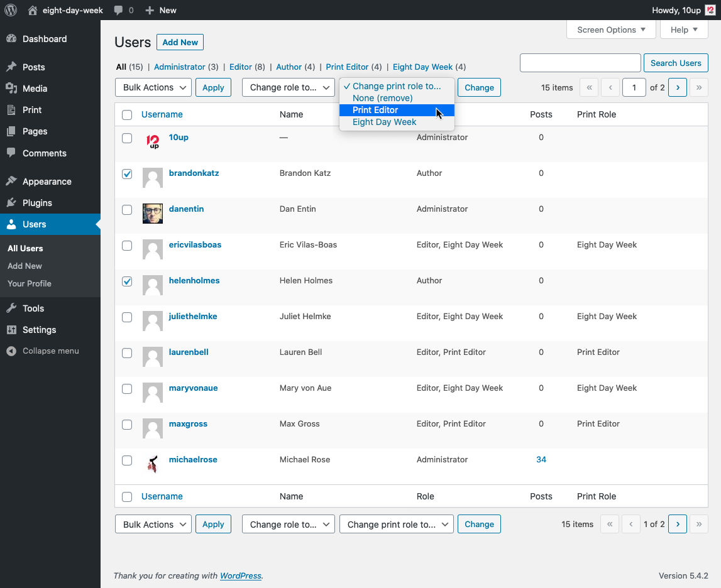The width and height of the screenshot is (721, 588).
Task: Click the 10up avatar in admin bar
Action: 710,10
